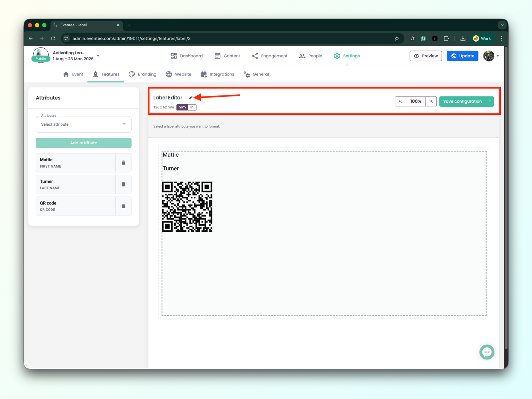Open the People menu
Screen dimensions: 532x399
[311, 56]
